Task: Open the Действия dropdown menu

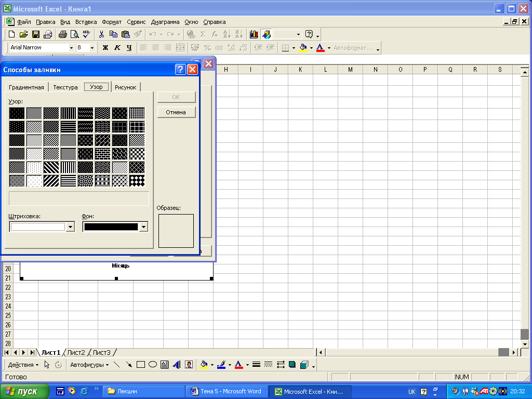Action: 23,365
